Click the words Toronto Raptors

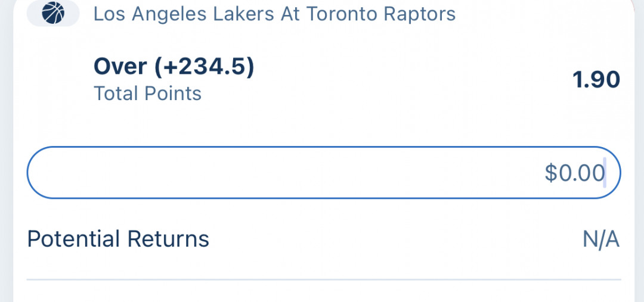381,14
